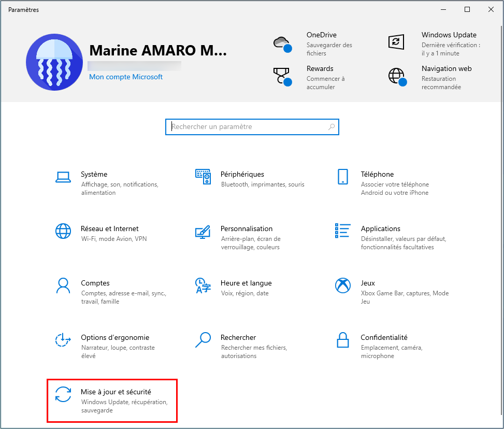Click the Personnalisation paintbrush icon
504x429 pixels.
click(203, 232)
